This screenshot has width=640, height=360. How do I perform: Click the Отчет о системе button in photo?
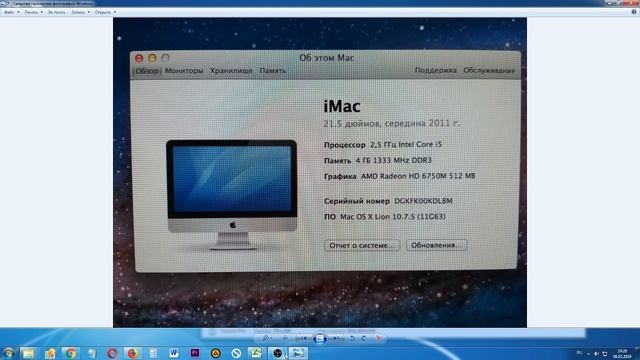click(x=362, y=245)
